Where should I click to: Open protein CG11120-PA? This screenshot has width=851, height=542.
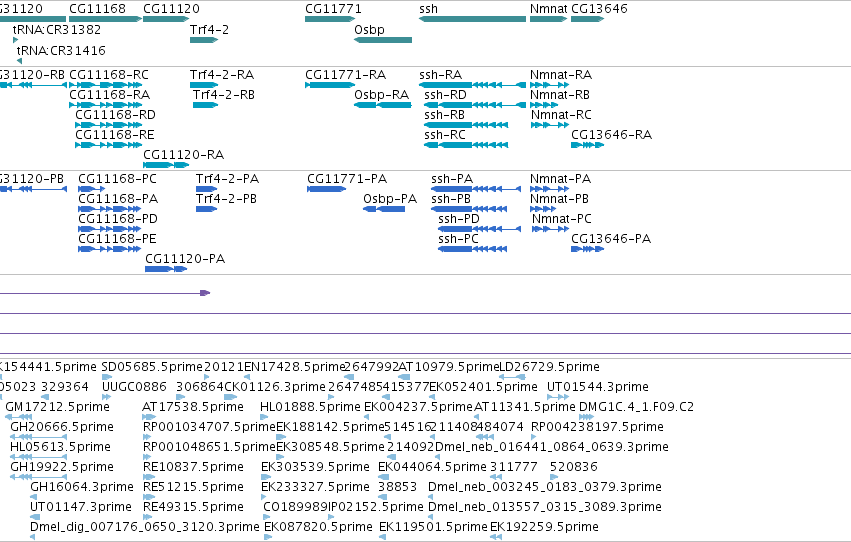[x=185, y=259]
